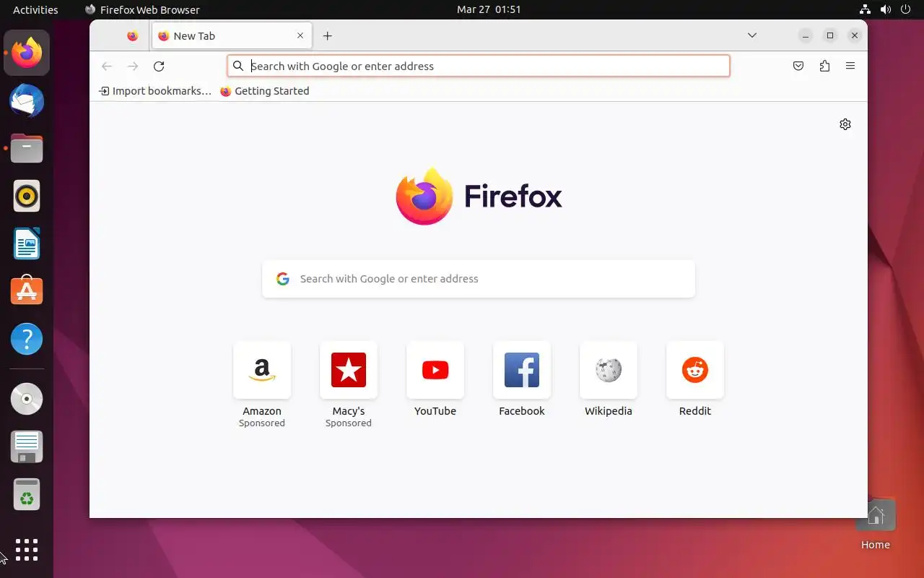
Task: Close the Firefox window
Action: pyautogui.click(x=855, y=35)
